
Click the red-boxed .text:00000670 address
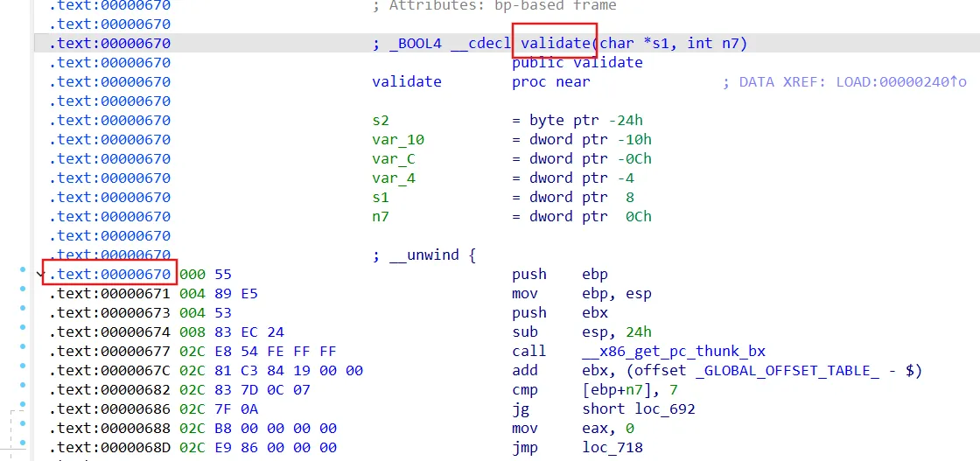110,275
